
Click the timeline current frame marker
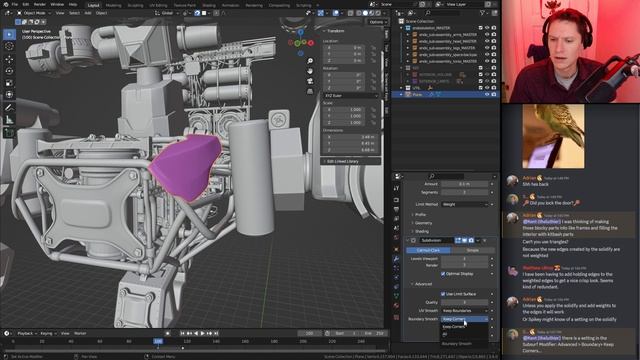tap(158, 341)
